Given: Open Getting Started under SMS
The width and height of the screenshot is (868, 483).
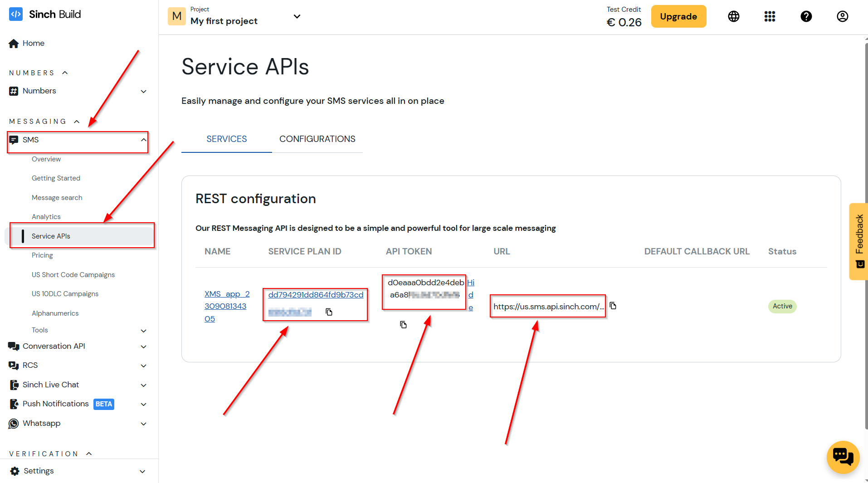Looking at the screenshot, I should pos(56,178).
